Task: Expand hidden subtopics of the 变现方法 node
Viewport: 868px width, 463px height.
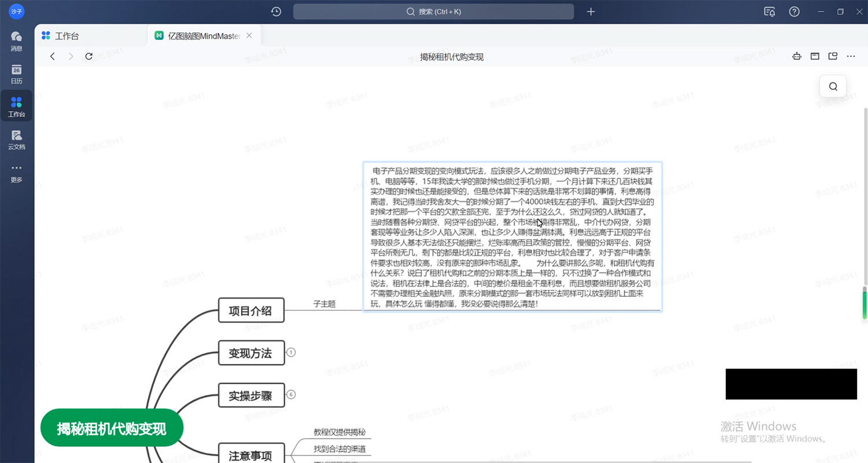Action: (291, 352)
